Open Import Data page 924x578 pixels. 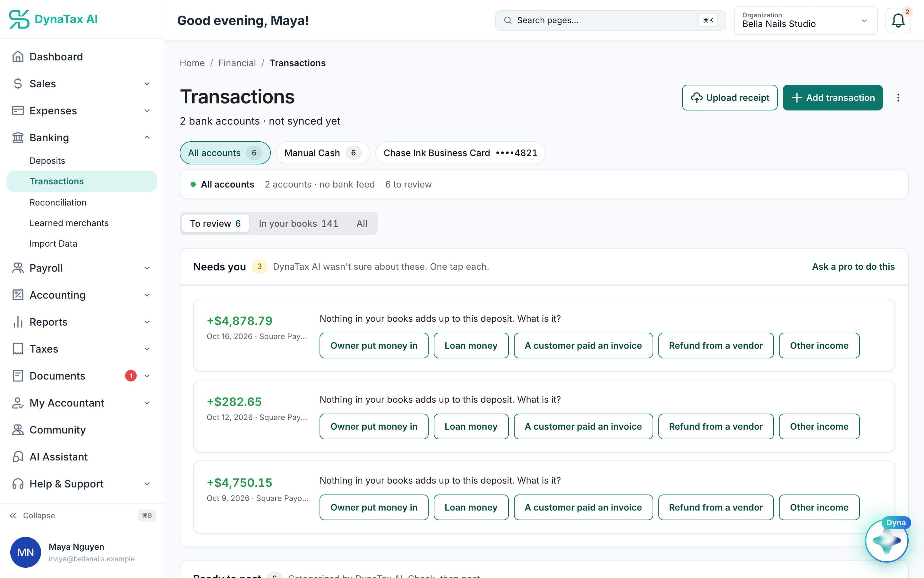coord(54,243)
